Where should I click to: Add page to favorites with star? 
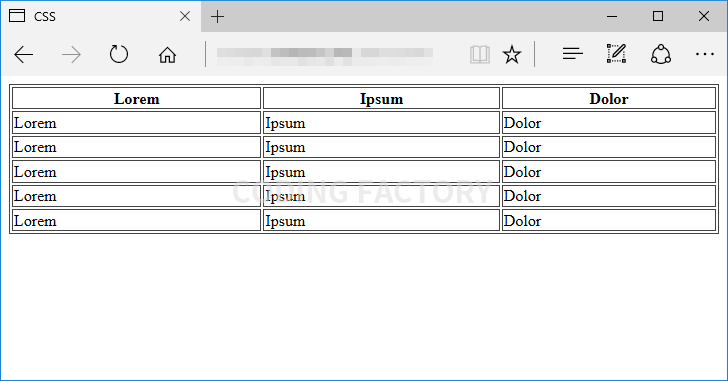pyautogui.click(x=512, y=54)
